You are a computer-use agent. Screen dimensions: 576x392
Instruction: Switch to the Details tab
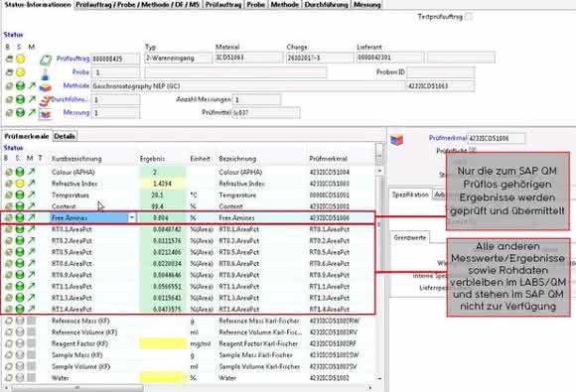[65, 136]
